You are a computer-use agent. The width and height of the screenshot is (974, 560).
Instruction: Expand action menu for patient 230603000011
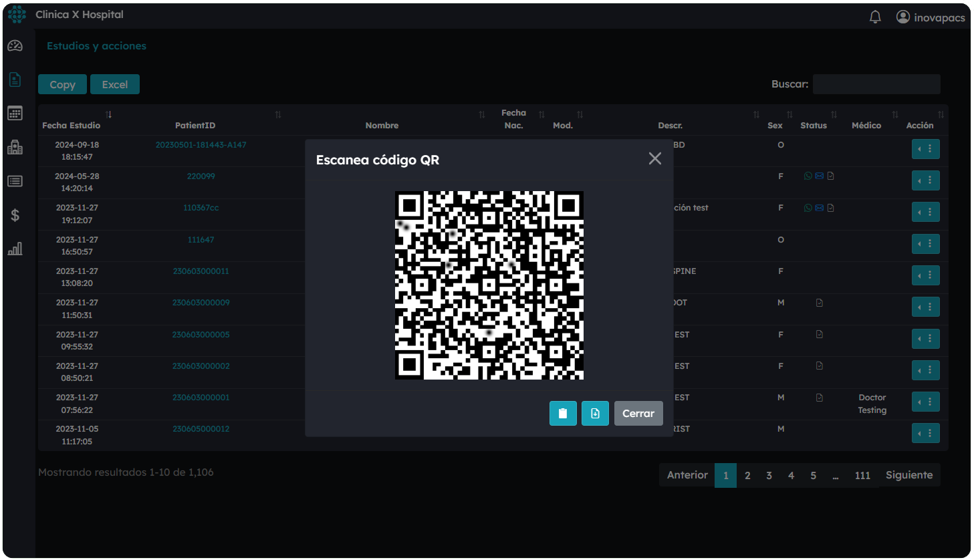click(x=926, y=275)
